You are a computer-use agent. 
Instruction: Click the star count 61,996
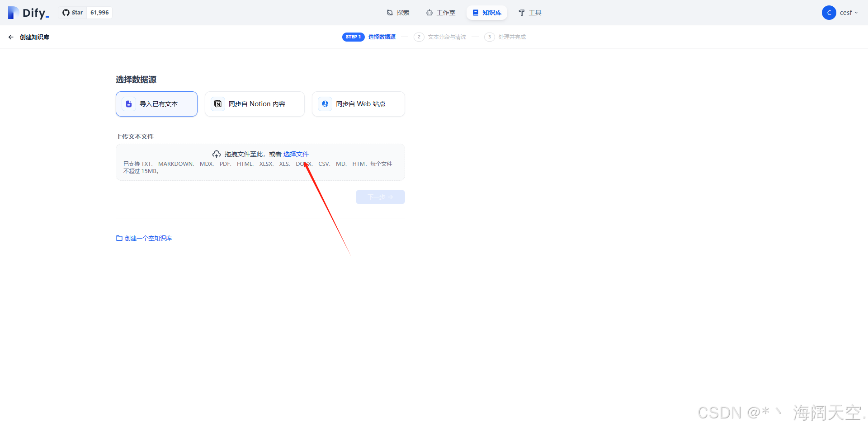tap(99, 13)
